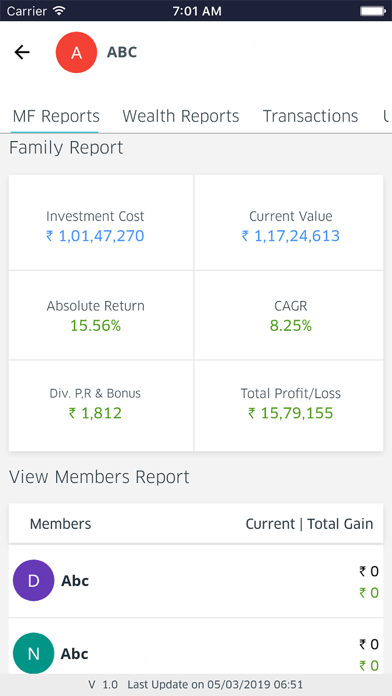Tap the Wi-Fi icon in status bar
The image size is (392, 696).
click(59, 11)
